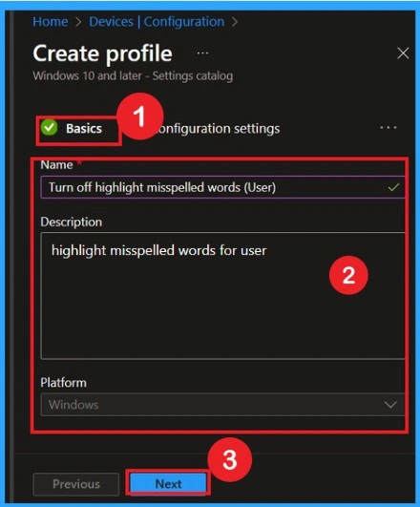This screenshot has height=507, width=420.
Task: Open the Devices | Configuration breadcrumb
Action: coord(157,22)
